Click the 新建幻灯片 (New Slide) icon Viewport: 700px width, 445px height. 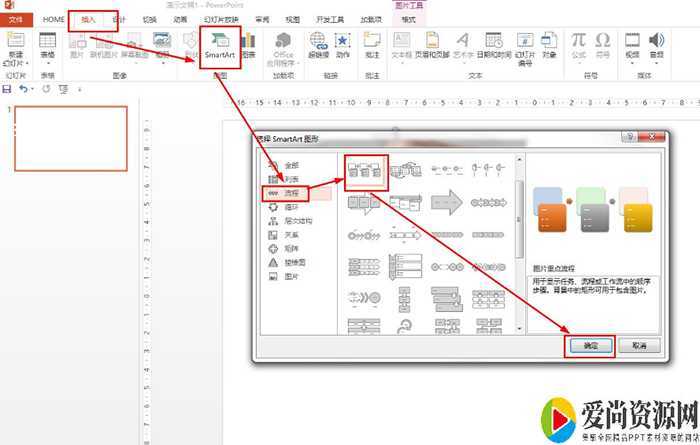(x=15, y=41)
